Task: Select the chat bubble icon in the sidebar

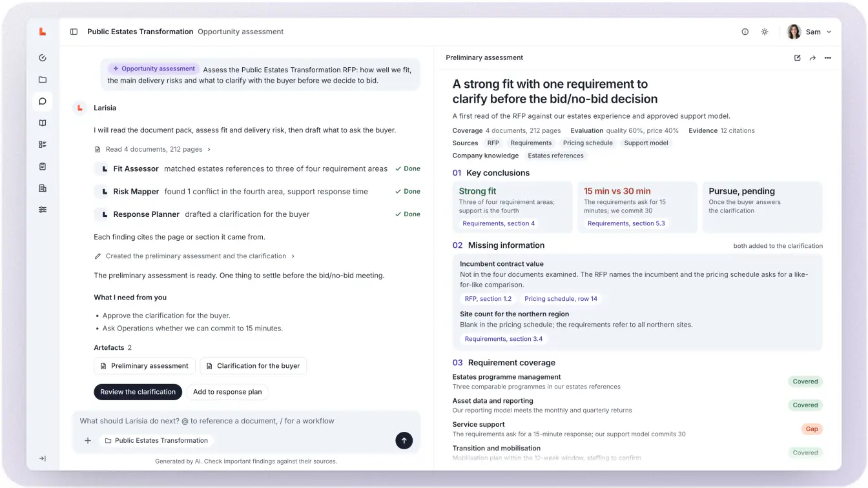Action: click(x=43, y=101)
